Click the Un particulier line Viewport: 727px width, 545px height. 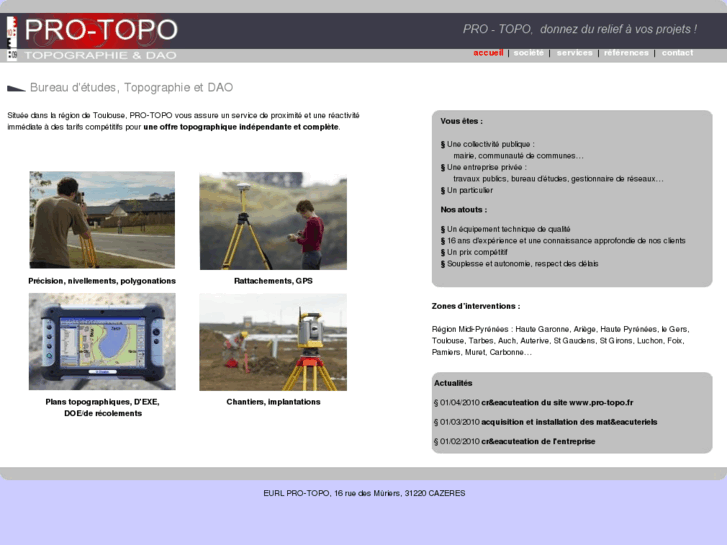pyautogui.click(x=466, y=191)
